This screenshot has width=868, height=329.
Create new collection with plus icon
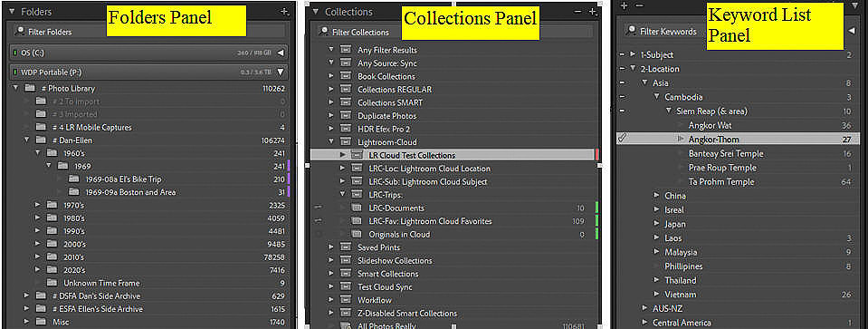[592, 12]
